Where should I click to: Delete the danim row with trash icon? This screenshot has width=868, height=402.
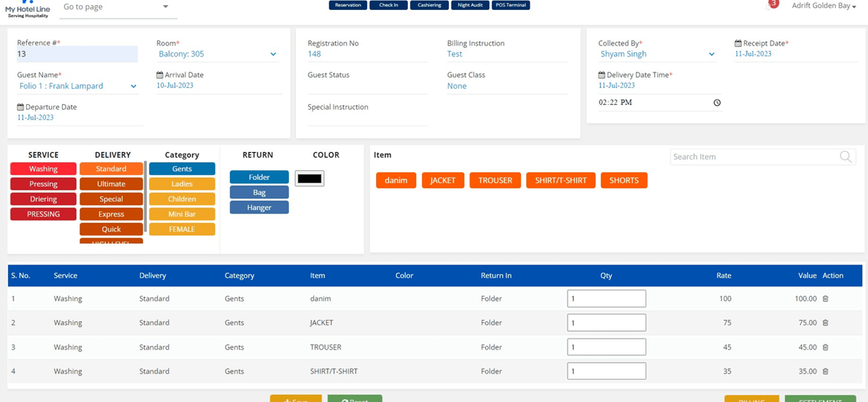click(825, 299)
